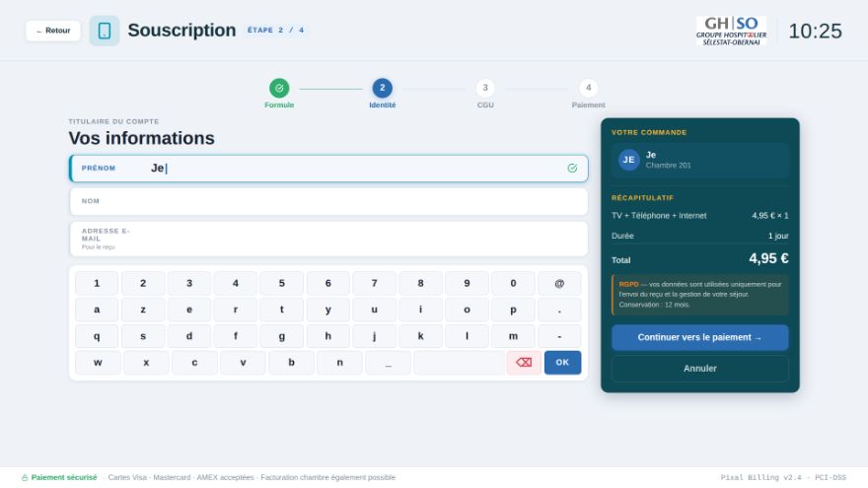Image resolution: width=868 pixels, height=488 pixels.
Task: Select the CGU step 3 circle
Action: pos(485,88)
